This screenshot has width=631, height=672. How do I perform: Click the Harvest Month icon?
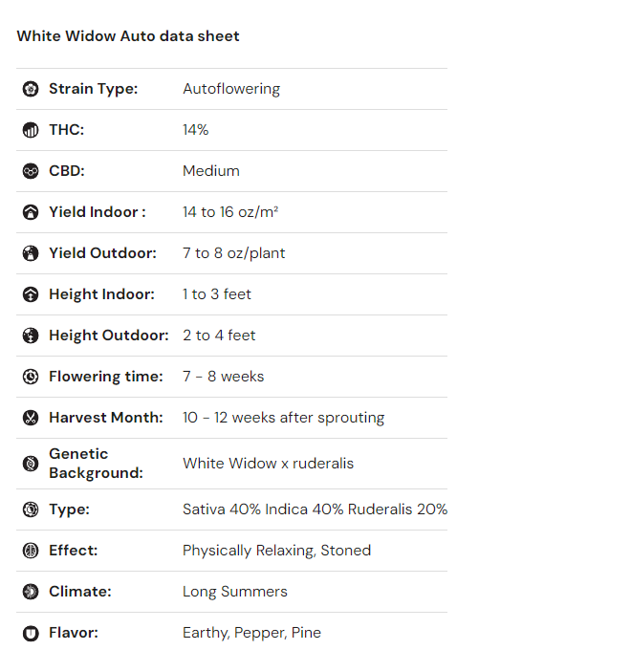(31, 418)
